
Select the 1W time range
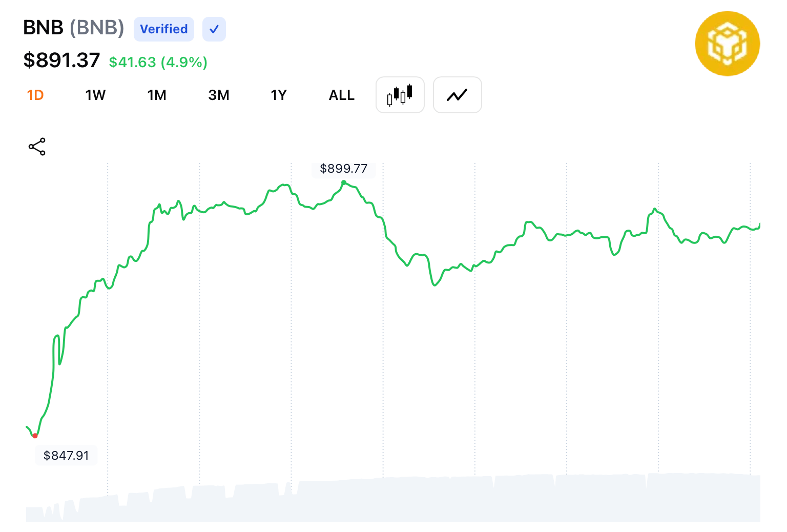pyautogui.click(x=95, y=95)
